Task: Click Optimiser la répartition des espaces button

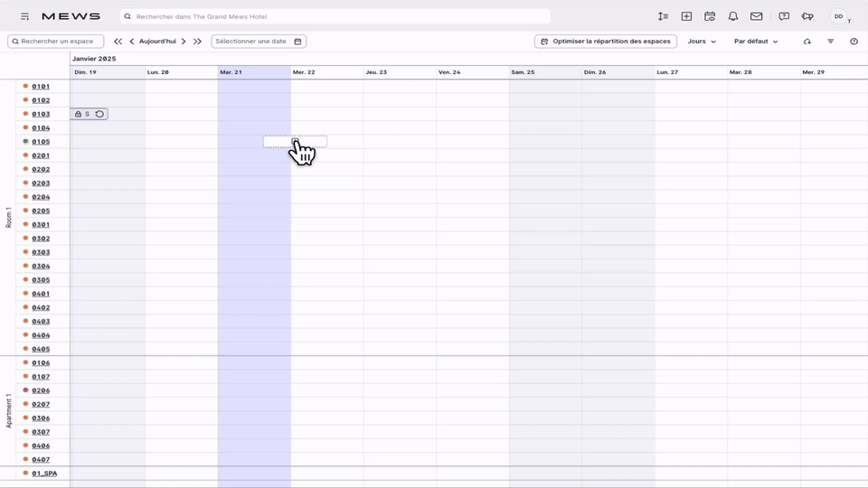Action: pos(606,42)
